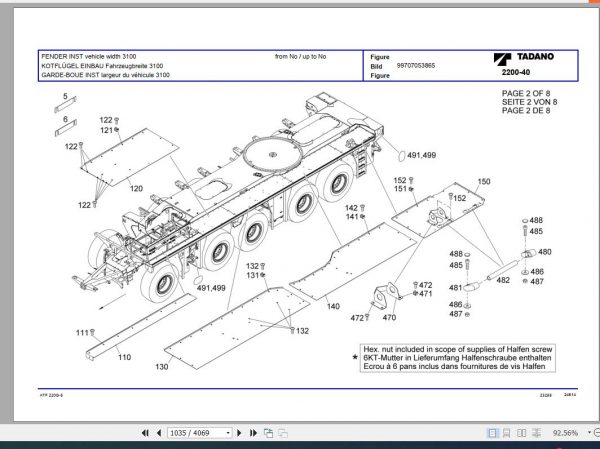Click part label 110 in diagram

124,357
